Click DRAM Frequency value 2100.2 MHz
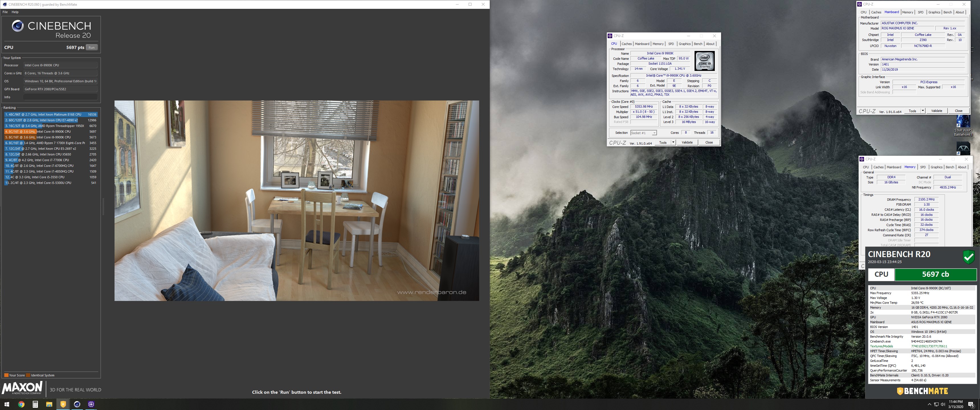 coord(926,199)
